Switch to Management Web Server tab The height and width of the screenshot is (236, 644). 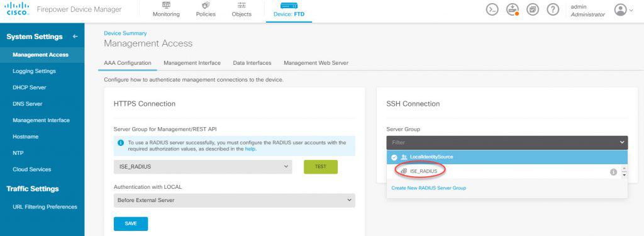click(x=316, y=63)
